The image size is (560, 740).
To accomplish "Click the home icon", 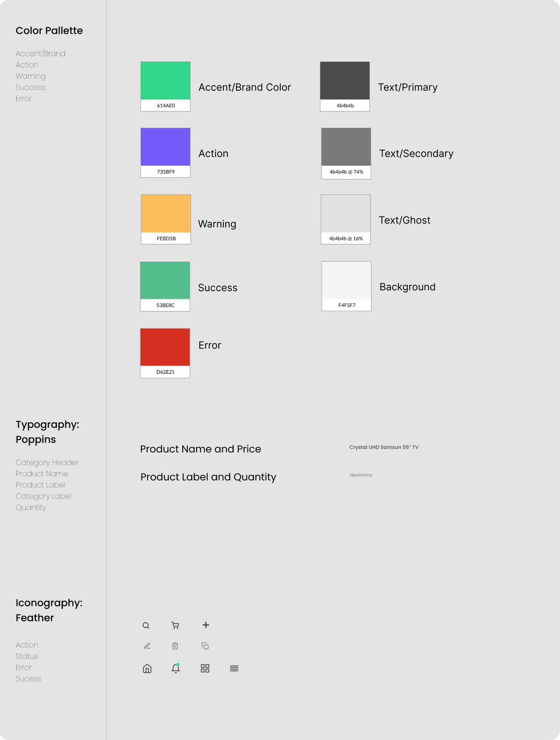I will 147,668.
